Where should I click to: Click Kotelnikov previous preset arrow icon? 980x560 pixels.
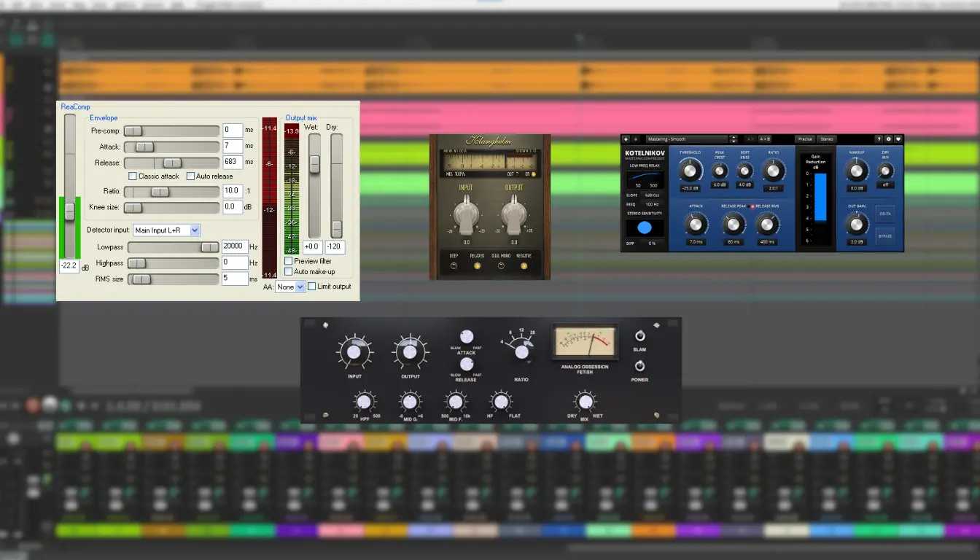click(626, 139)
